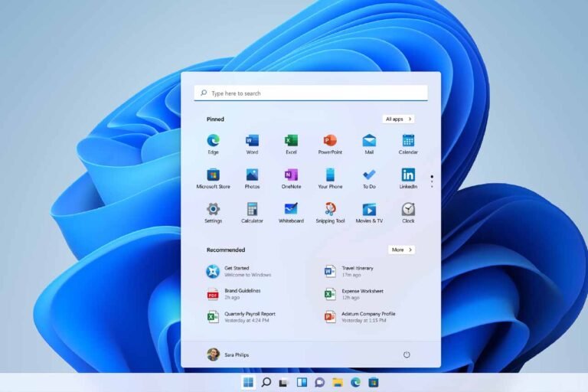Open Search from the taskbar

[266, 382]
